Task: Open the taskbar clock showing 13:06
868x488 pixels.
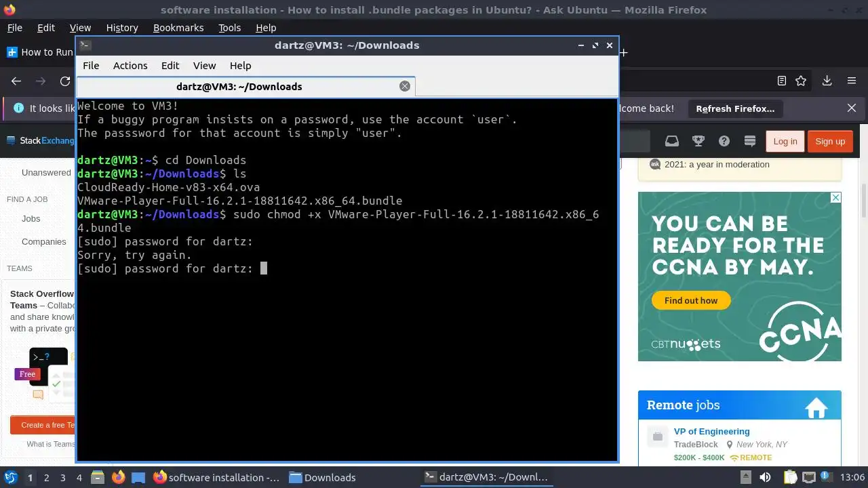Action: (852, 477)
